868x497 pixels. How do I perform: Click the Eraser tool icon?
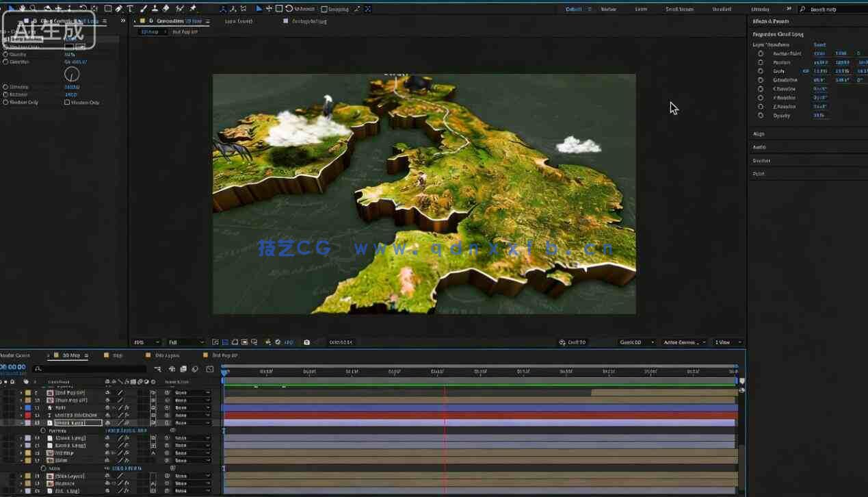[x=166, y=8]
